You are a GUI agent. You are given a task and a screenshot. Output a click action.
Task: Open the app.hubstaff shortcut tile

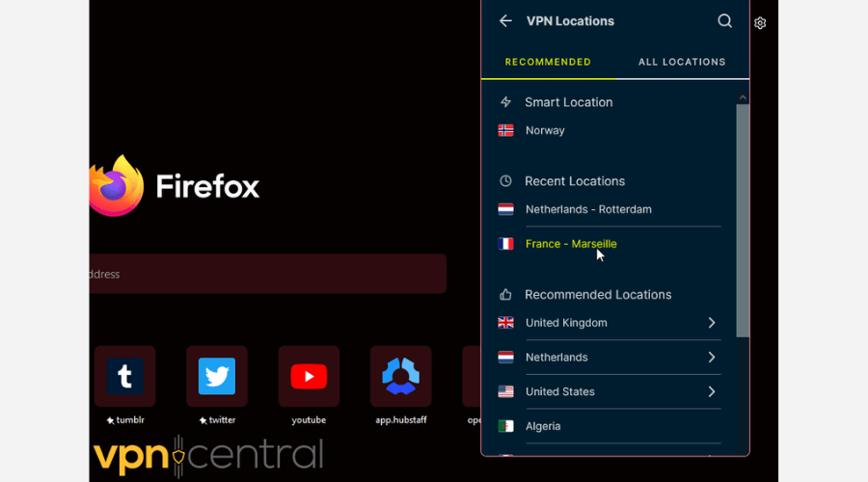(401, 376)
